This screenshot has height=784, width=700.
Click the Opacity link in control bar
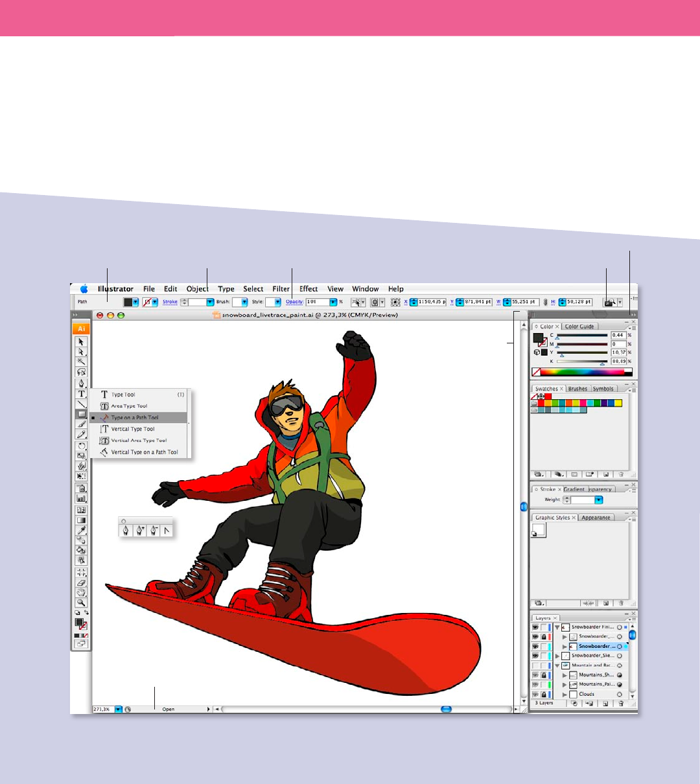pos(295,302)
